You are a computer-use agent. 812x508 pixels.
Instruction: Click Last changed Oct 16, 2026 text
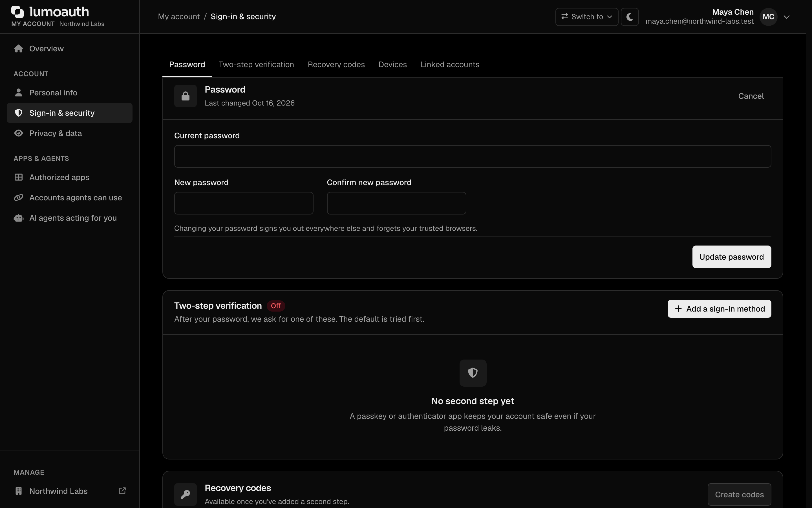(x=250, y=103)
